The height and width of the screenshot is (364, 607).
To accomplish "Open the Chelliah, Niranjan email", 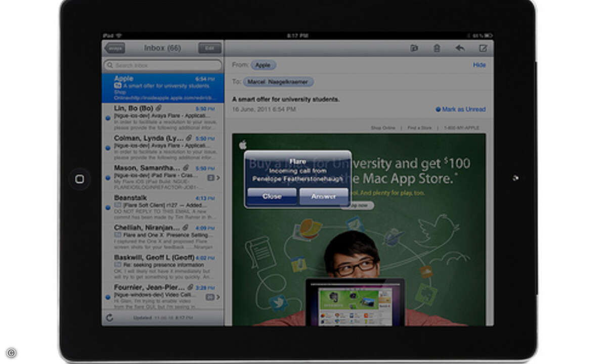I will (163, 237).
